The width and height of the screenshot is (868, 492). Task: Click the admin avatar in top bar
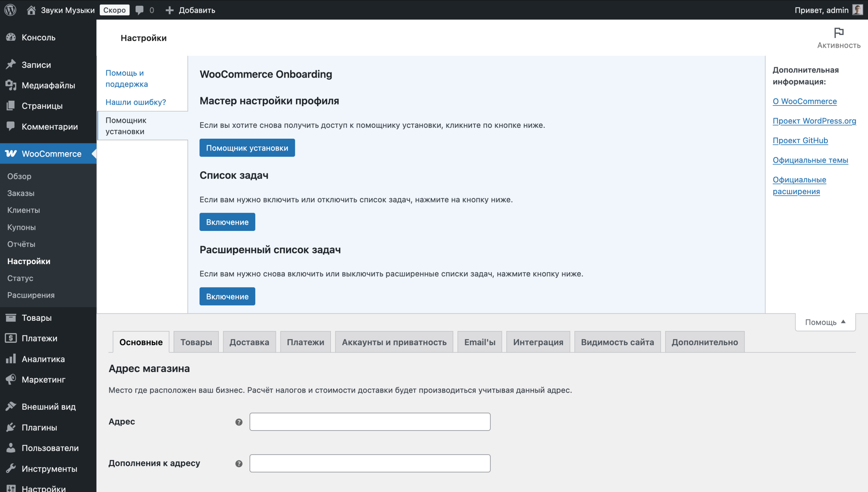[858, 10]
